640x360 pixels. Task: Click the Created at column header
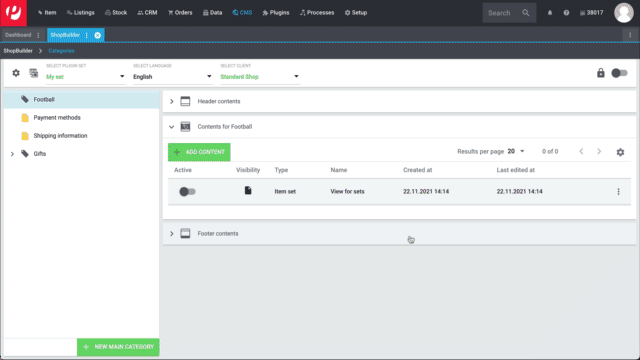point(418,170)
